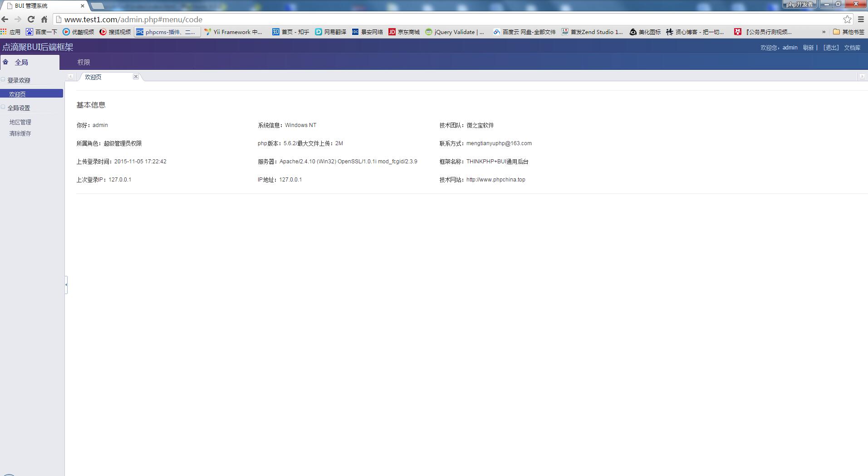Collapse the left sidebar with the handle

pos(66,285)
